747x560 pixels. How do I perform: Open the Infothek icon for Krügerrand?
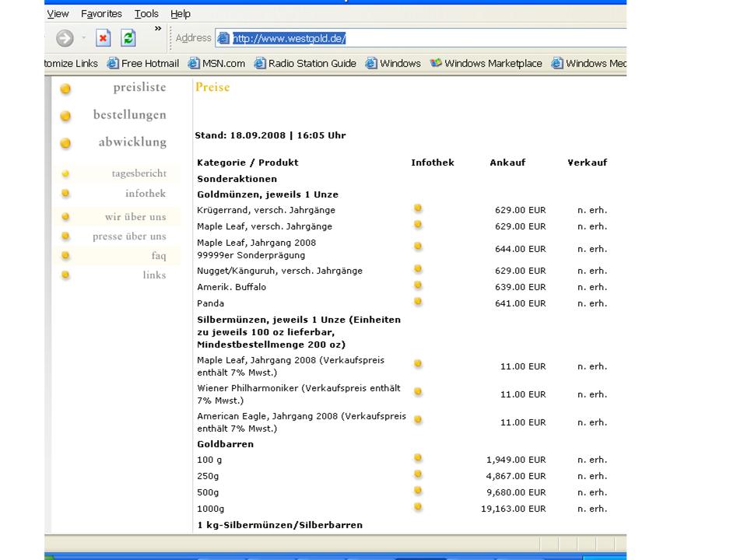tap(418, 208)
